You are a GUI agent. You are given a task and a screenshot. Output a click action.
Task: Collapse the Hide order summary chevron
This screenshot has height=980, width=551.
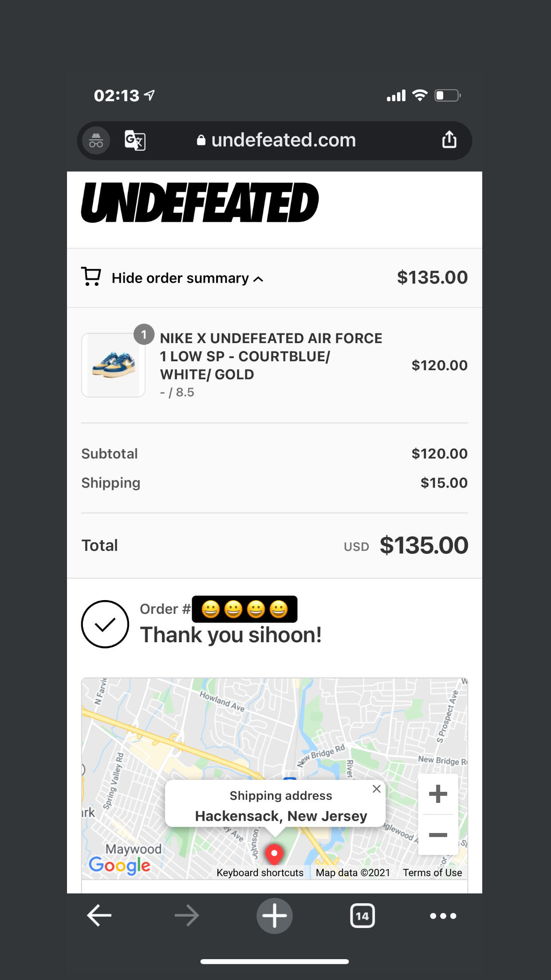(x=258, y=279)
